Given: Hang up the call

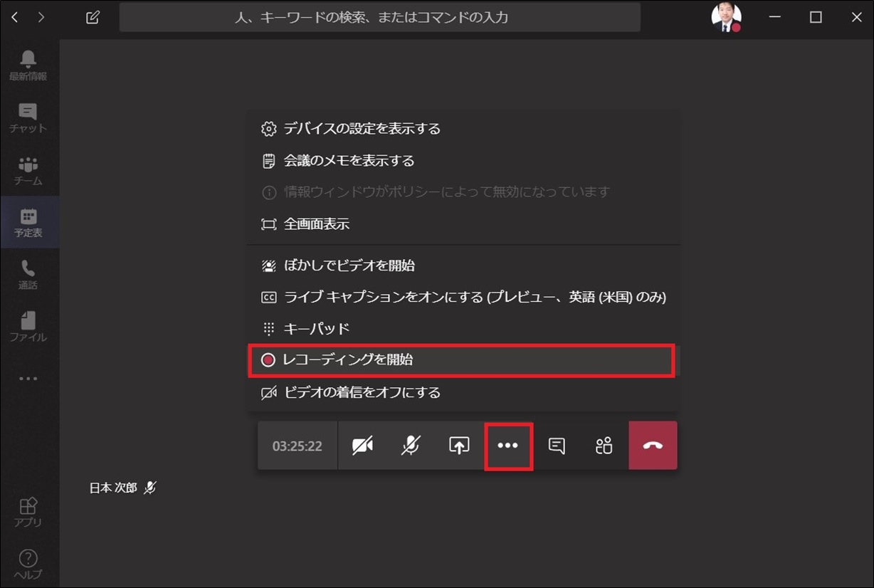Looking at the screenshot, I should (652, 445).
